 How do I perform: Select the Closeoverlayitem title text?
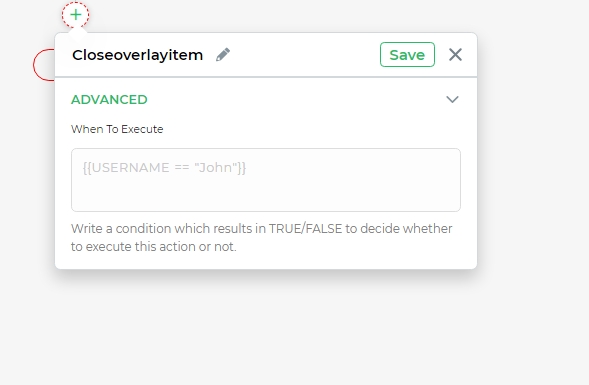[137, 55]
